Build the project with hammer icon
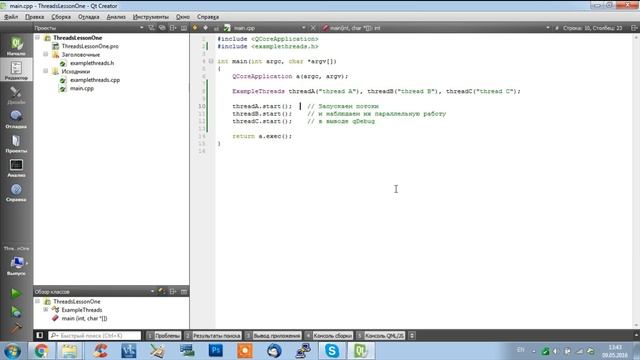 [16, 328]
